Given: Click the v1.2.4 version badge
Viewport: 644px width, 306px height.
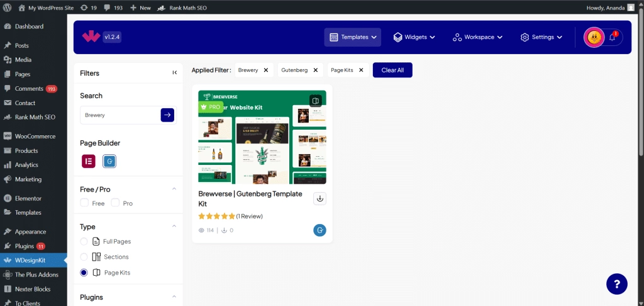Looking at the screenshot, I should (x=111, y=37).
